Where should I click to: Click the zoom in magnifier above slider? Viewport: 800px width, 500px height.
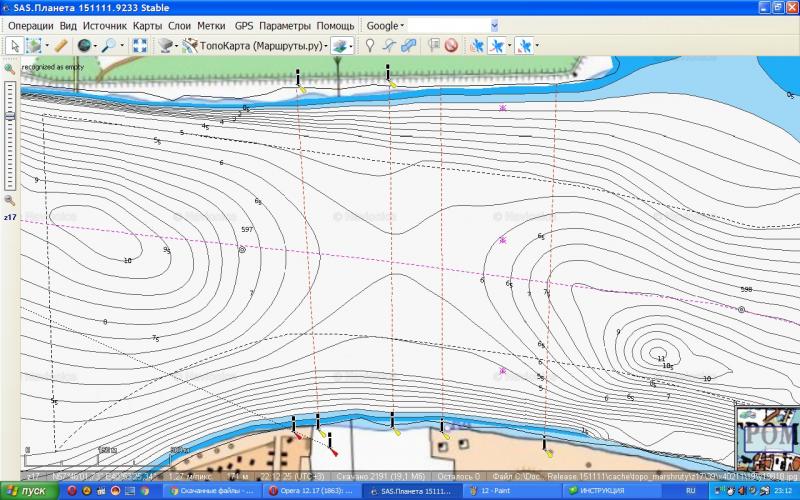click(10, 70)
